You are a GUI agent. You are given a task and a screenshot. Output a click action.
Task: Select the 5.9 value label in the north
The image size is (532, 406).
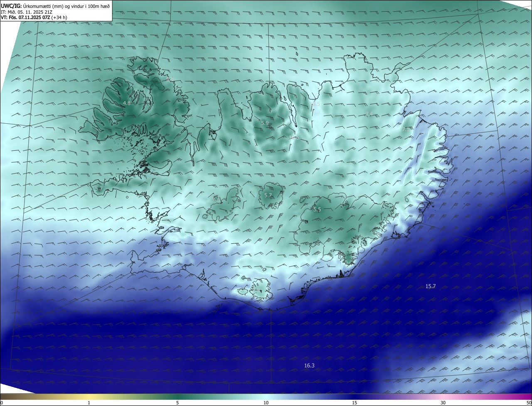[x=265, y=123]
